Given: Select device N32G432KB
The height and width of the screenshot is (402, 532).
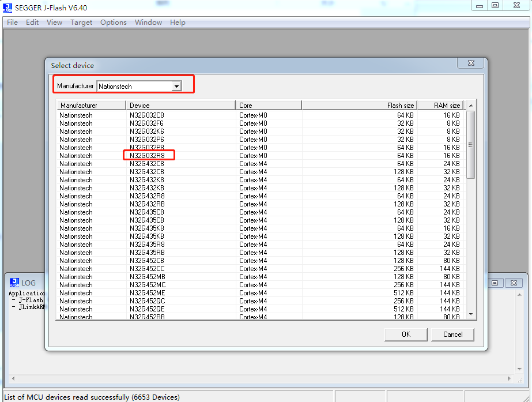Looking at the screenshot, I should pos(261,188).
